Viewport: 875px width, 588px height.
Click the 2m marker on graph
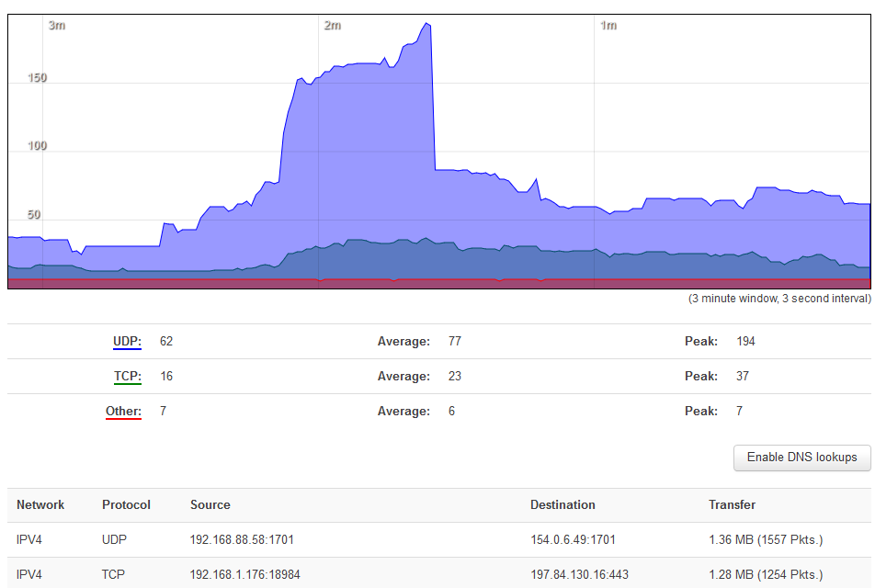(x=333, y=25)
